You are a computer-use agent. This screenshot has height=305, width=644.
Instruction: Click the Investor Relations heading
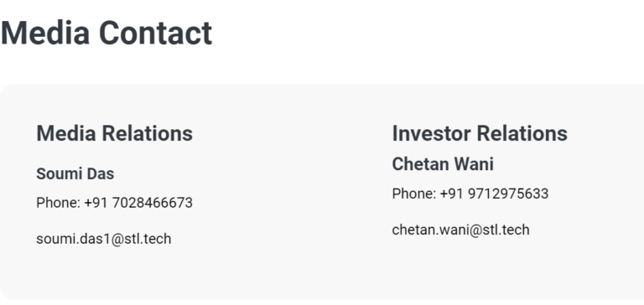(x=480, y=133)
